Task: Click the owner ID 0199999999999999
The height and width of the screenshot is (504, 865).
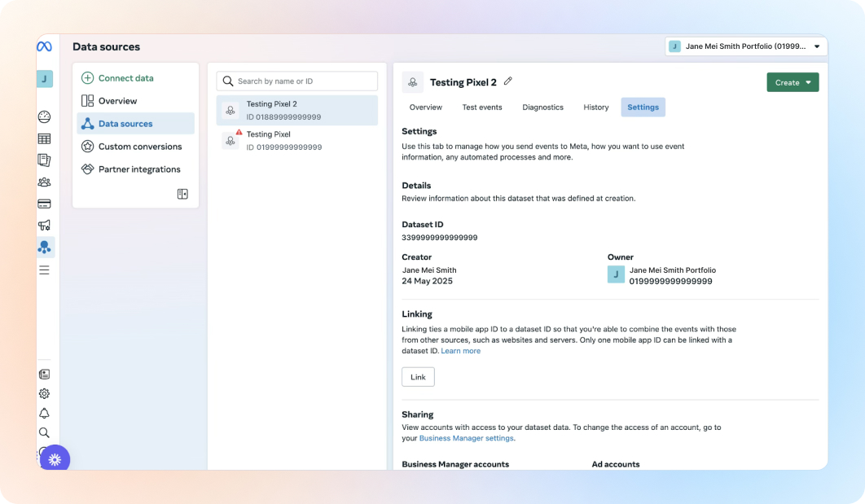Action: (x=671, y=281)
